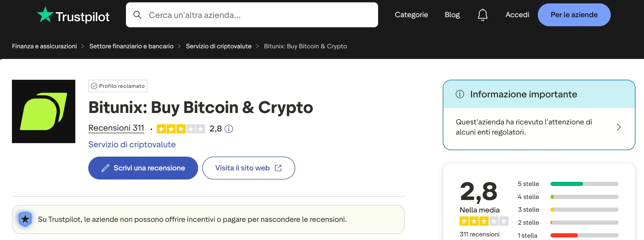644x240 pixels.
Task: Open the Categorie menu
Action: click(x=411, y=15)
